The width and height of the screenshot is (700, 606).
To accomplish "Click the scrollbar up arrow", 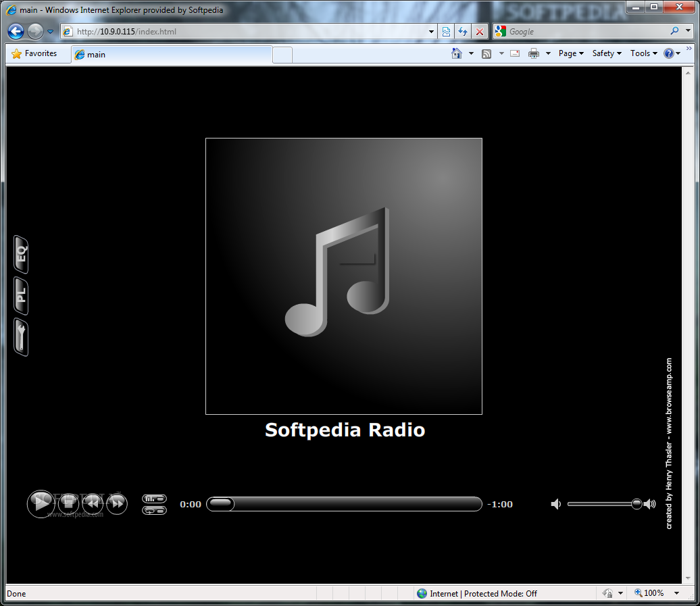I will click(688, 73).
